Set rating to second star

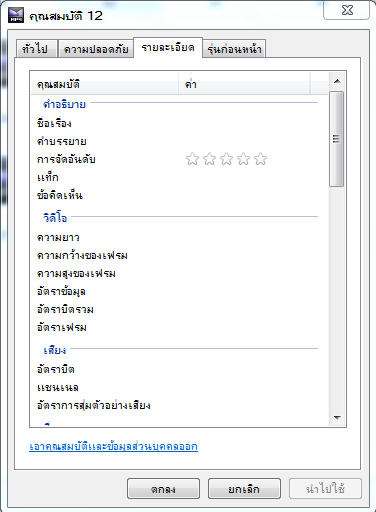pos(209,159)
